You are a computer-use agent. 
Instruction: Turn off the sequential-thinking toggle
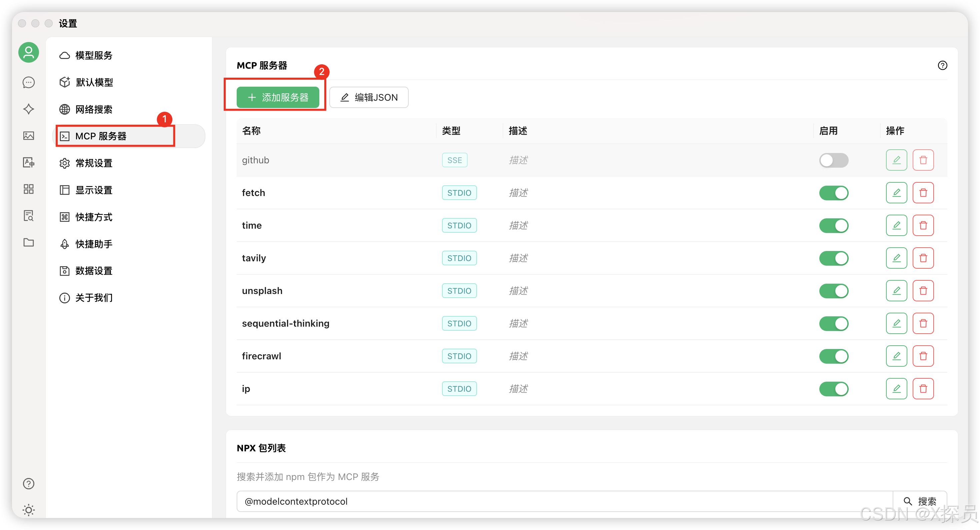(x=834, y=323)
